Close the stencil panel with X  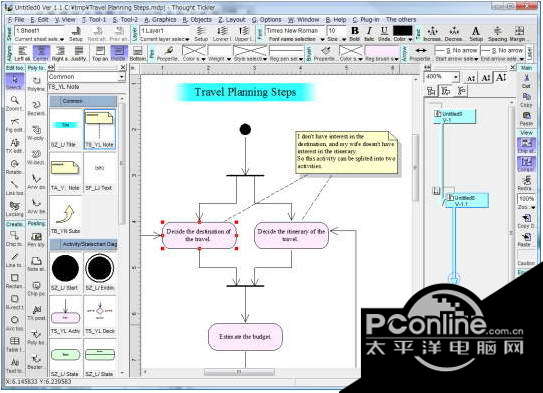tap(123, 67)
